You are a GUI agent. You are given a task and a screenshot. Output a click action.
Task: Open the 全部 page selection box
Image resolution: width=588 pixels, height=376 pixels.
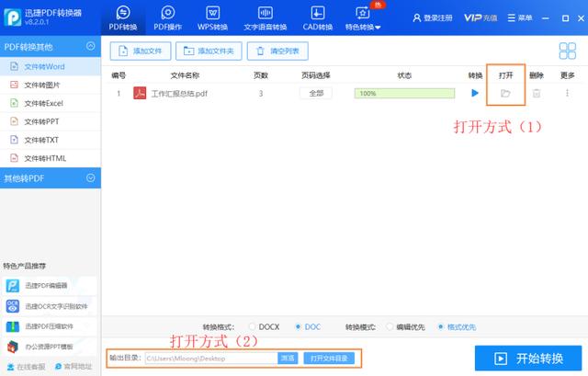[x=316, y=93]
